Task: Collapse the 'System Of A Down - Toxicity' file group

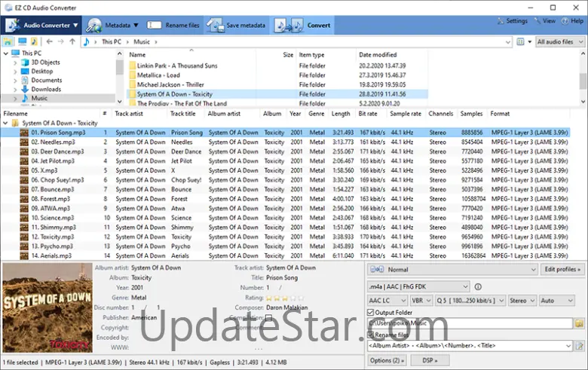Action: tap(5, 123)
